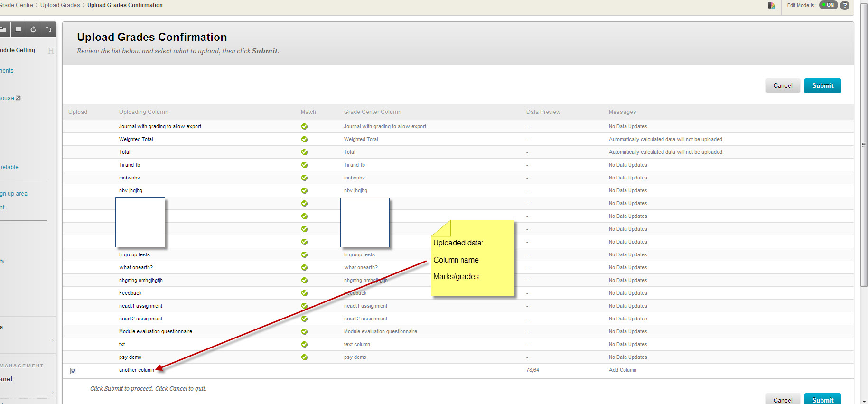Expand the Control Panel section chevron

pyautogui.click(x=53, y=393)
